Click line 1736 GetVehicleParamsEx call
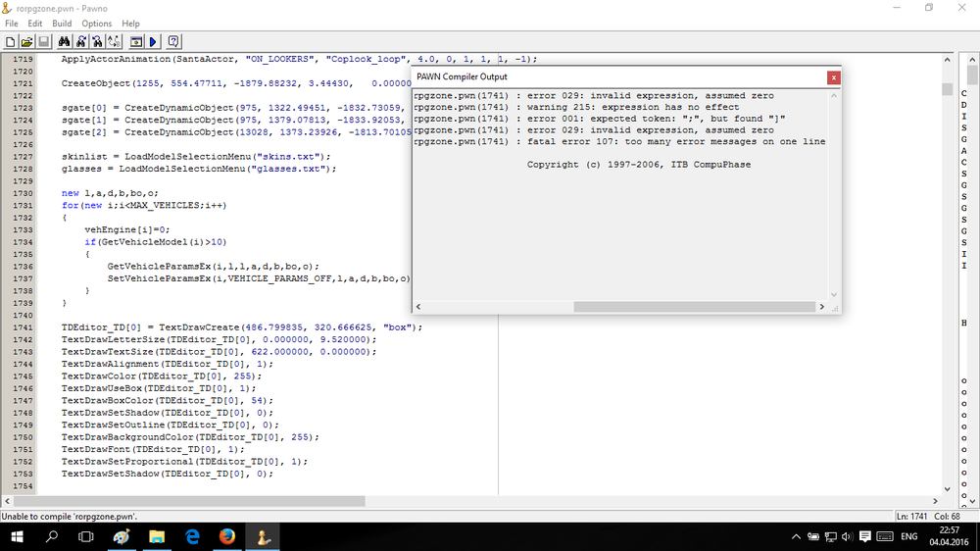The width and height of the screenshot is (980, 551). [213, 267]
